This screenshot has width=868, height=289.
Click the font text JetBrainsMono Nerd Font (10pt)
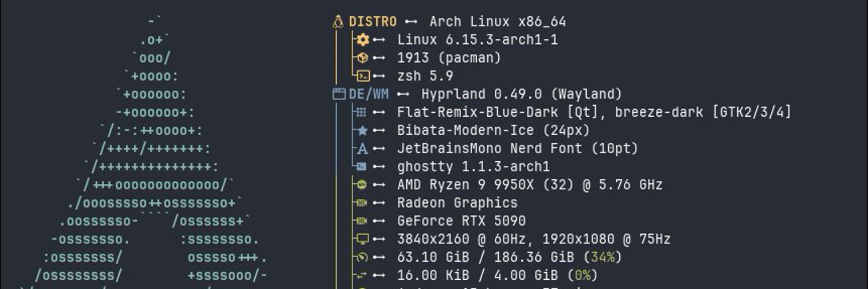pos(517,149)
